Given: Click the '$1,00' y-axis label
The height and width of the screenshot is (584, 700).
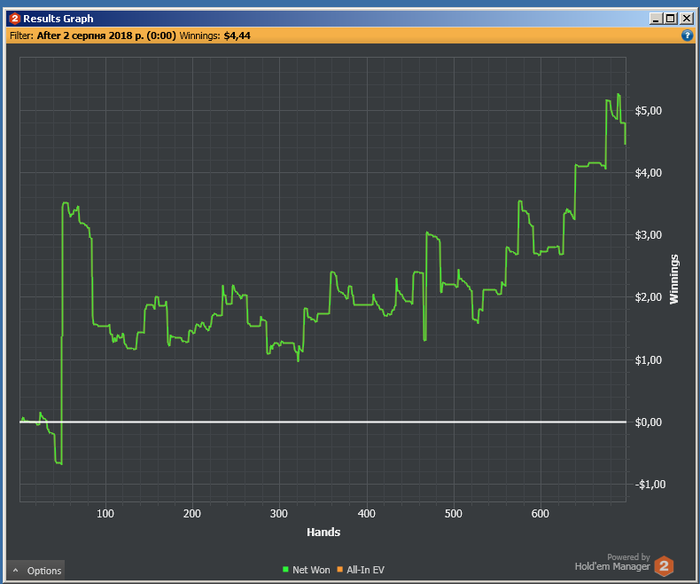Looking at the screenshot, I should [648, 360].
